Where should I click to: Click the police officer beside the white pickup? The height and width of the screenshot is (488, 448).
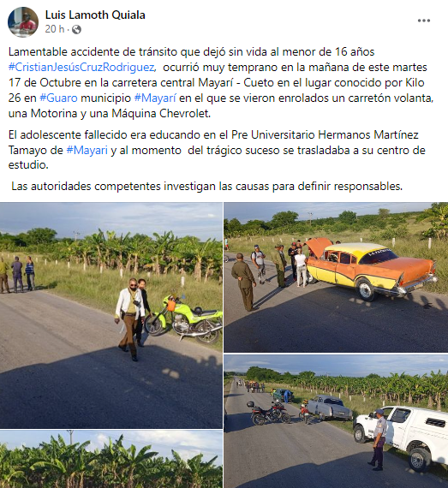378,439
